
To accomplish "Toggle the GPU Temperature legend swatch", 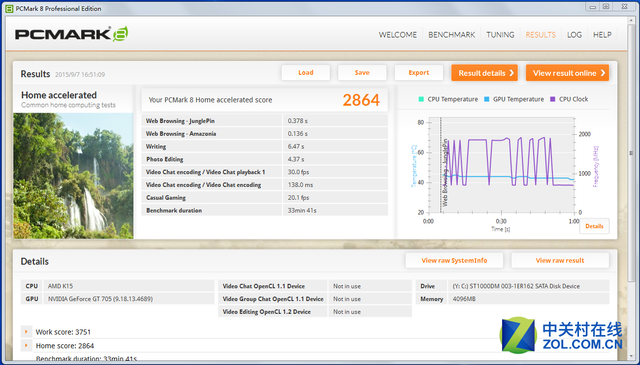I will tap(487, 99).
